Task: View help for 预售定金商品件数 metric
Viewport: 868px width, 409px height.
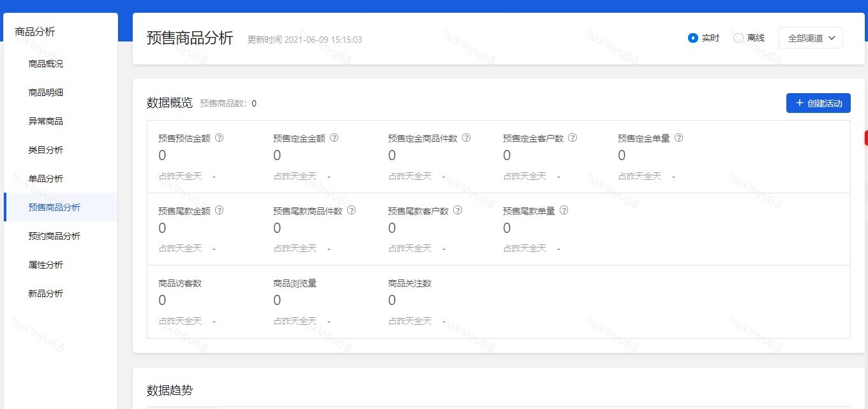Action: 467,137
